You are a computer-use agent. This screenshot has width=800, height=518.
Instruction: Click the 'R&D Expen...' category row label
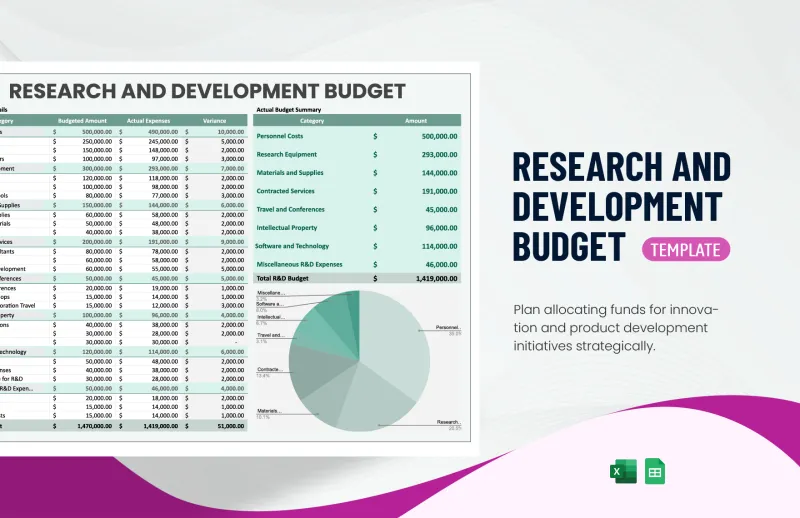point(16,388)
